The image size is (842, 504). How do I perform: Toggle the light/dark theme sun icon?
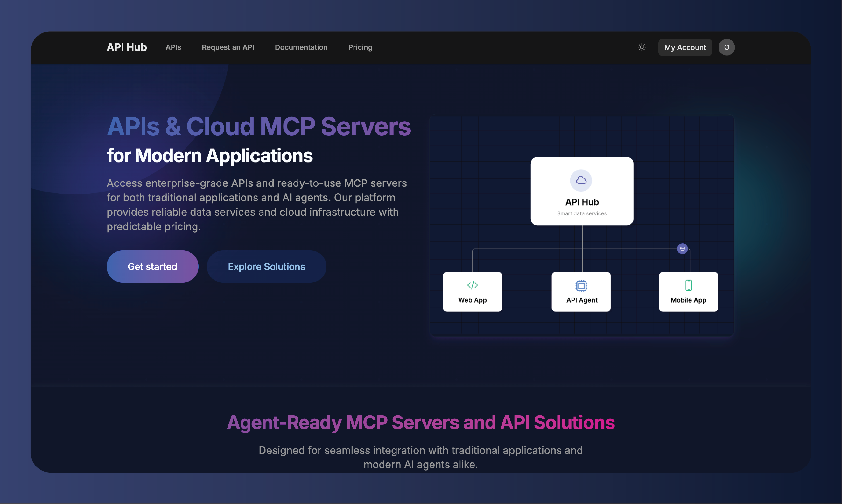tap(642, 47)
